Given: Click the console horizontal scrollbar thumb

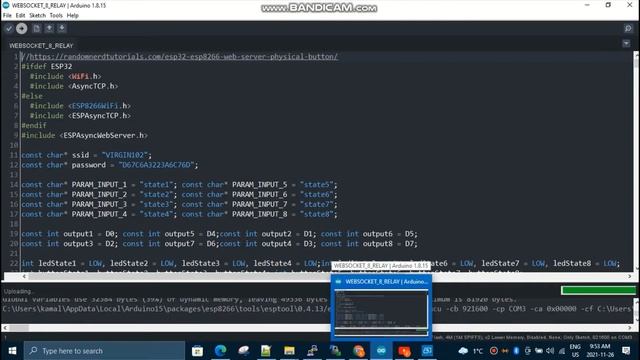Looking at the screenshot, I should pos(18,328).
